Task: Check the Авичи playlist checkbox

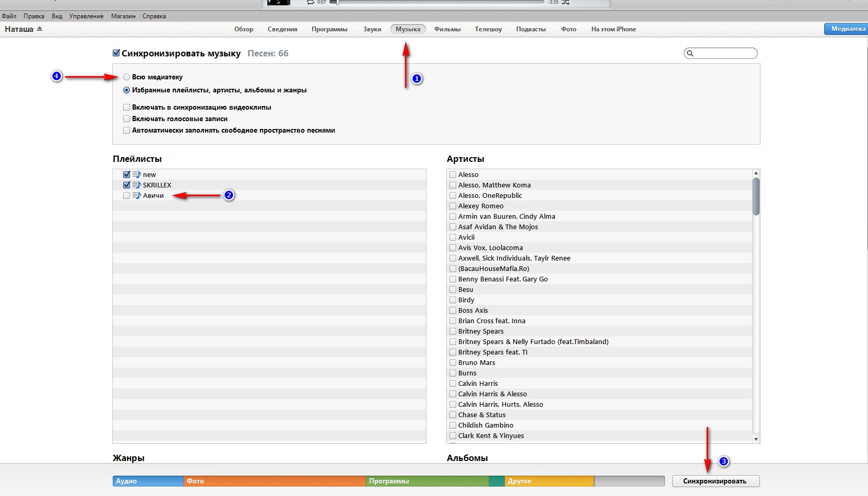Action: (126, 195)
